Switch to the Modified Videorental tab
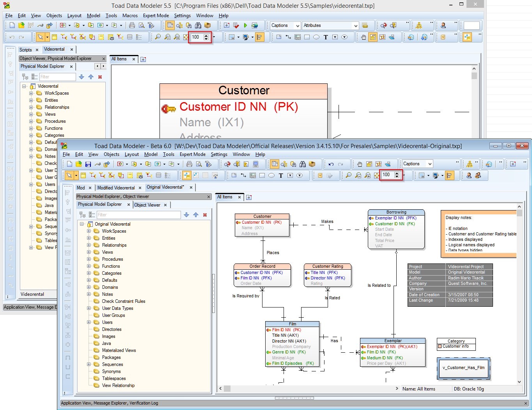532x410 pixels. pos(116,187)
